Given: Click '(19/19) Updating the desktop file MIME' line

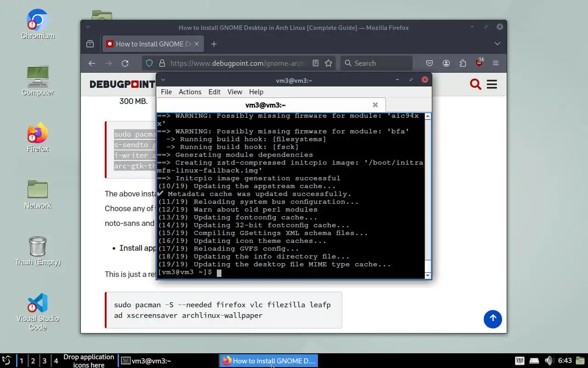Looking at the screenshot, I should [x=274, y=264].
